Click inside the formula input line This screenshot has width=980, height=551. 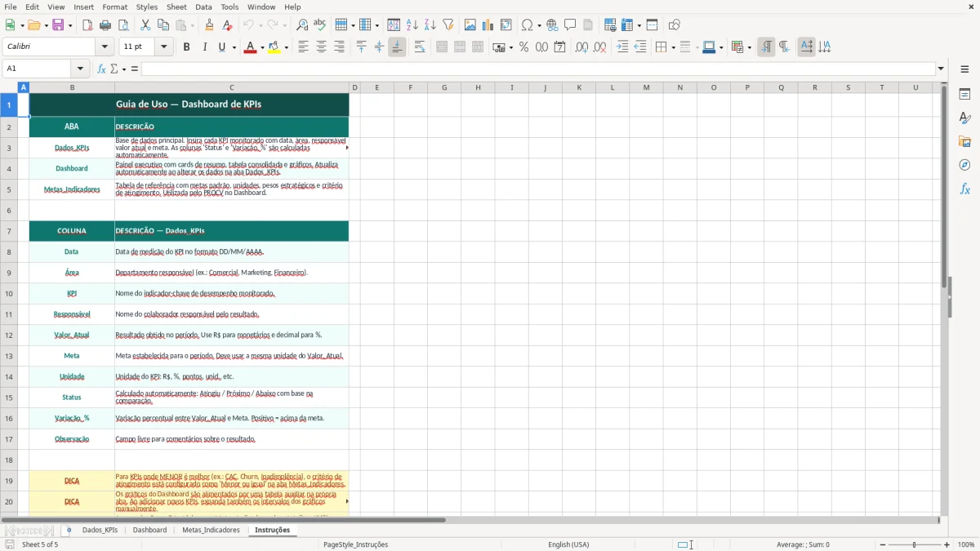coord(538,69)
